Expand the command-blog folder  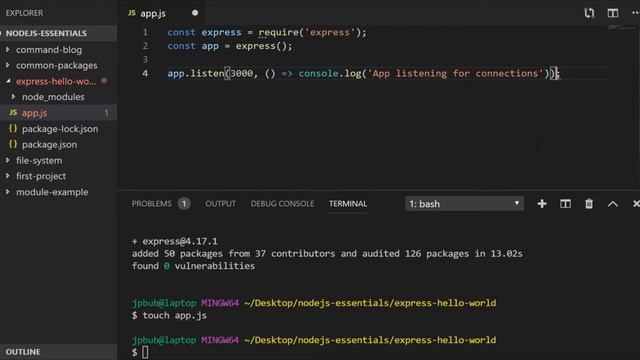[49, 50]
